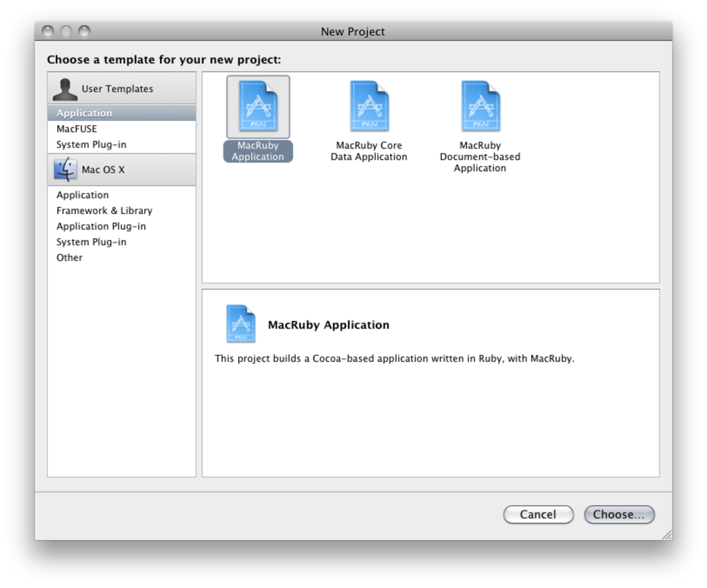Select System Plug-in under Mac OS X
The width and height of the screenshot is (707, 588).
coord(122,242)
